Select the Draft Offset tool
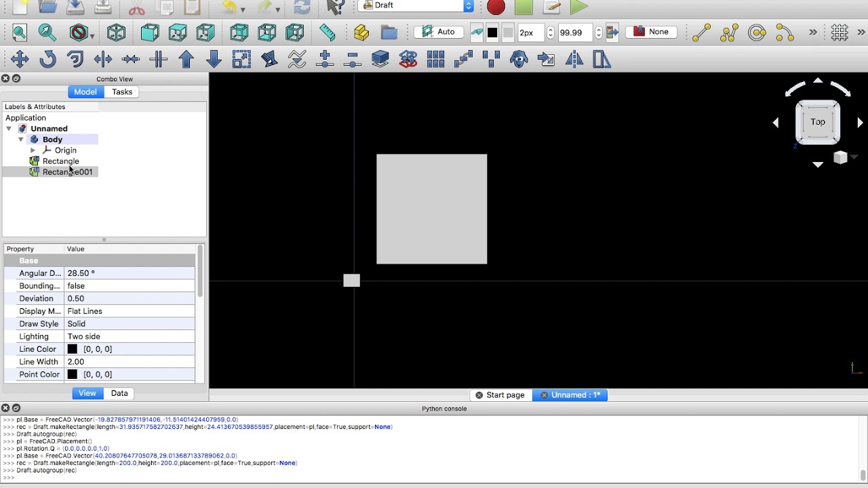This screenshot has width=868, height=488. (x=75, y=60)
